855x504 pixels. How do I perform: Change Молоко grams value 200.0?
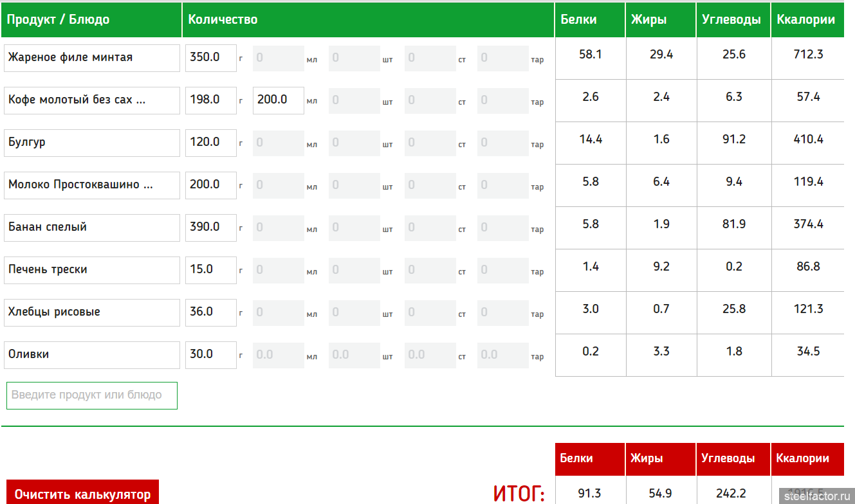pos(210,185)
